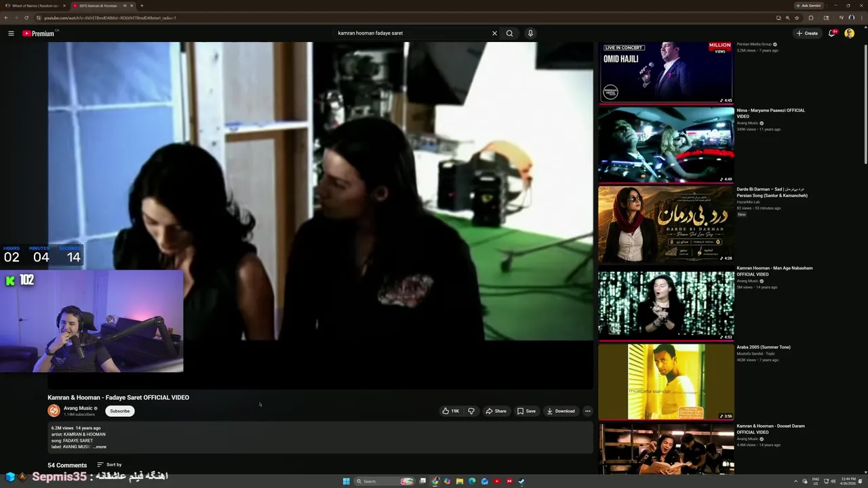Switch to the Wheel of Names tab

[35, 5]
